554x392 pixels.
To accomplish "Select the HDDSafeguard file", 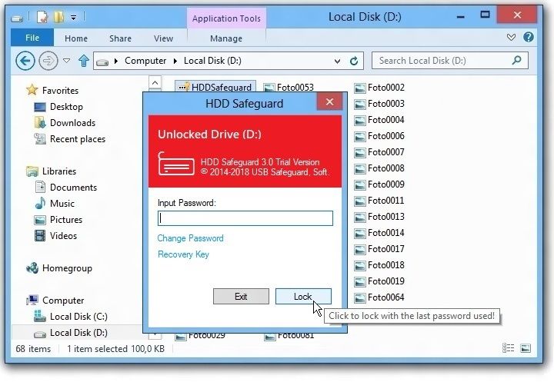I will click(215, 87).
